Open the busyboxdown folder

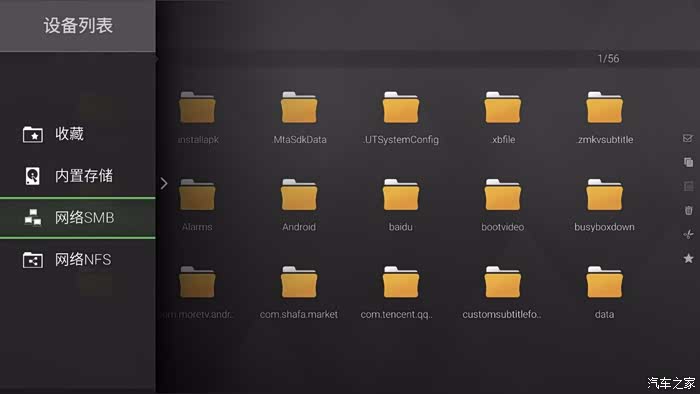604,206
